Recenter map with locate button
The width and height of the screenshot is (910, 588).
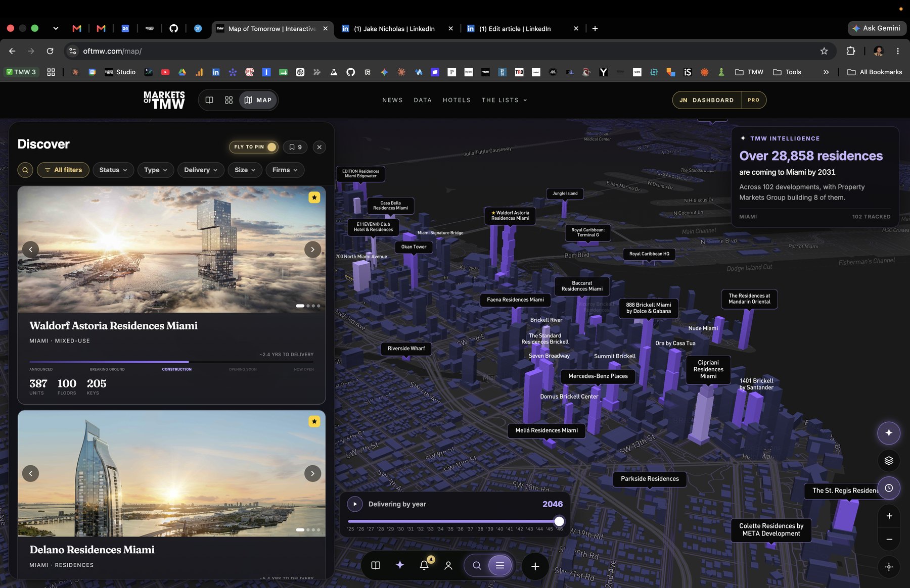coord(889,567)
